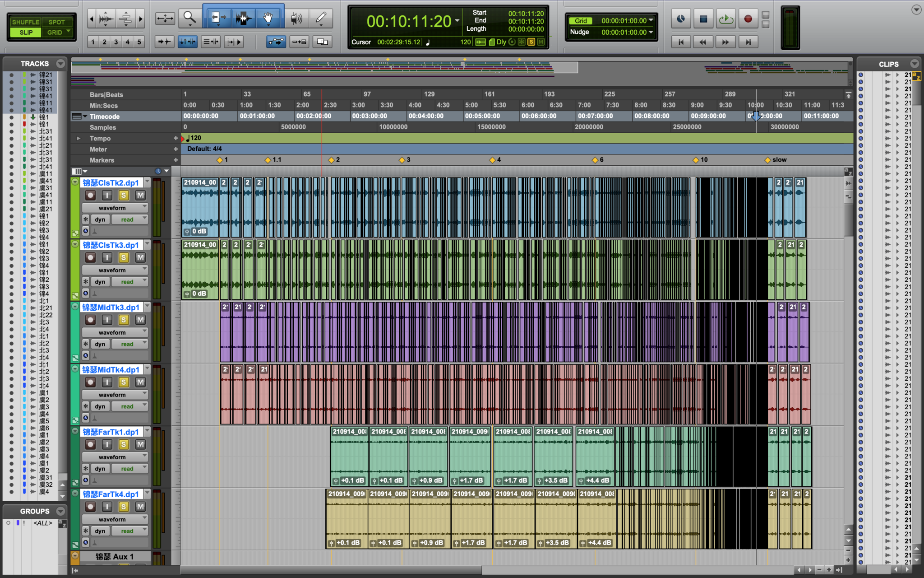Viewport: 924px width, 578px height.
Task: Select the Grabber hand tool
Action: tap(268, 18)
